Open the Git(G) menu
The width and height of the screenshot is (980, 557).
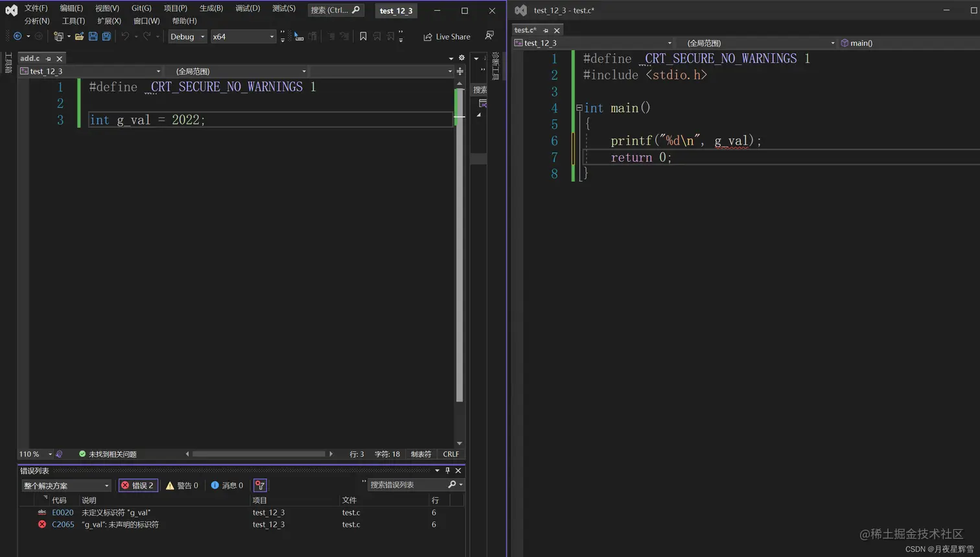pos(141,8)
